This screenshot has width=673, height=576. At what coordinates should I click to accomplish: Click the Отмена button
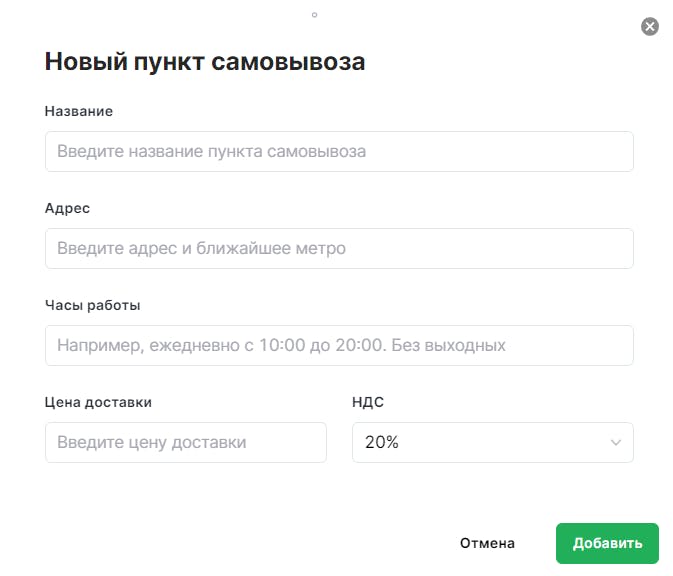(487, 543)
